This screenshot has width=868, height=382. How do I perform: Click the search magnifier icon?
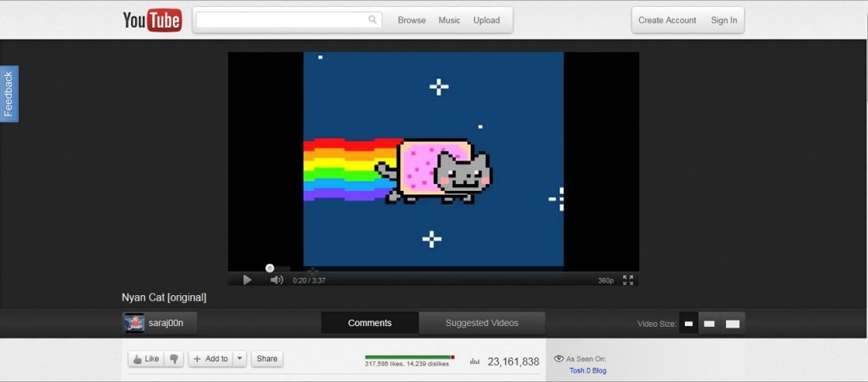coord(372,21)
